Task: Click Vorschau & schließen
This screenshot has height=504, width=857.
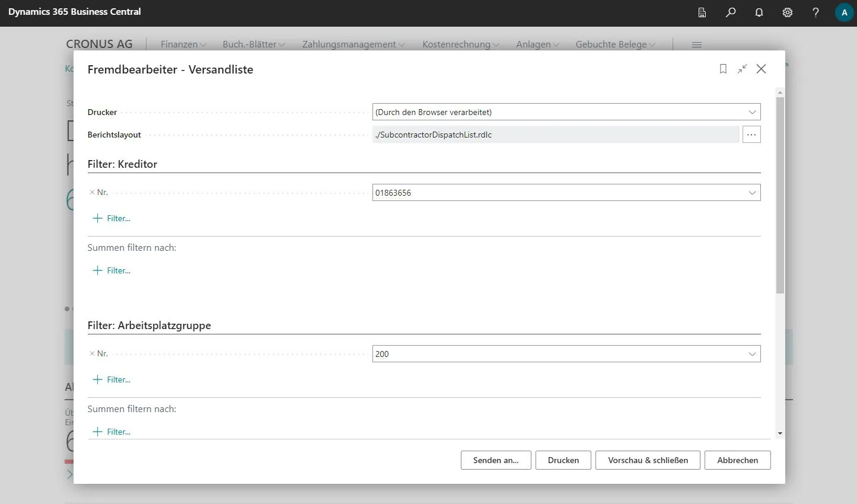Action: (x=648, y=460)
